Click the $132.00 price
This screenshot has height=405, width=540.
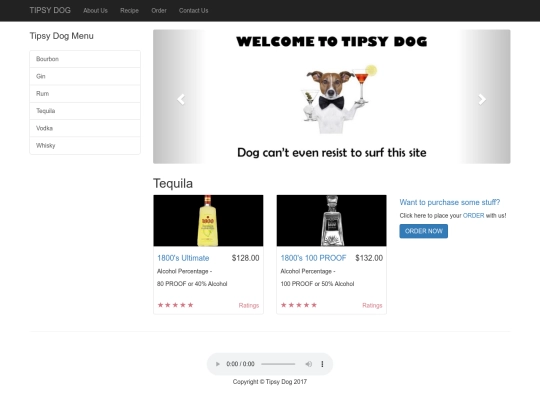pyautogui.click(x=369, y=258)
